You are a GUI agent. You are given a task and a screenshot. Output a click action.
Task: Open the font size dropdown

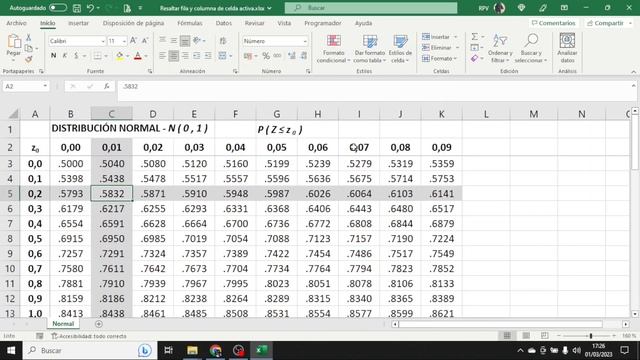[124, 41]
